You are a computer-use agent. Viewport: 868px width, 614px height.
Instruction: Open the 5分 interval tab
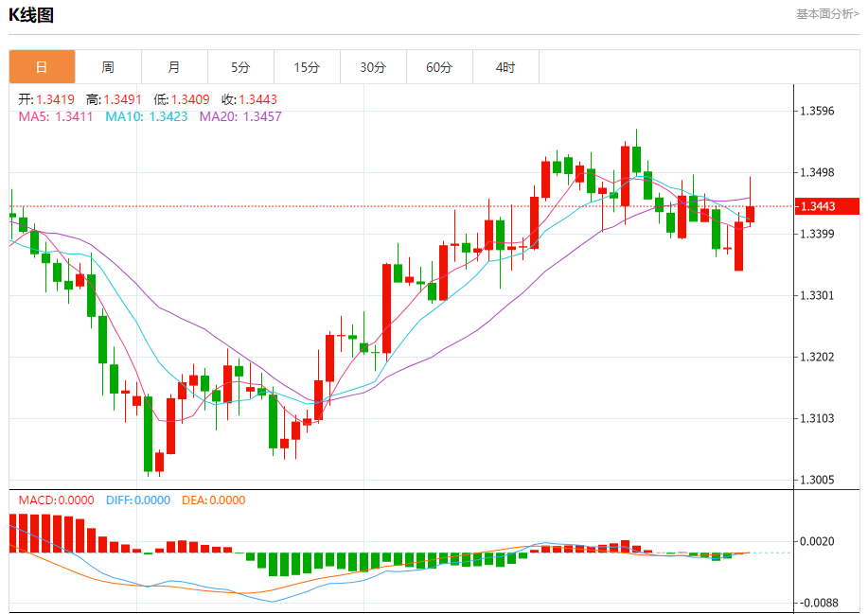pyautogui.click(x=240, y=67)
